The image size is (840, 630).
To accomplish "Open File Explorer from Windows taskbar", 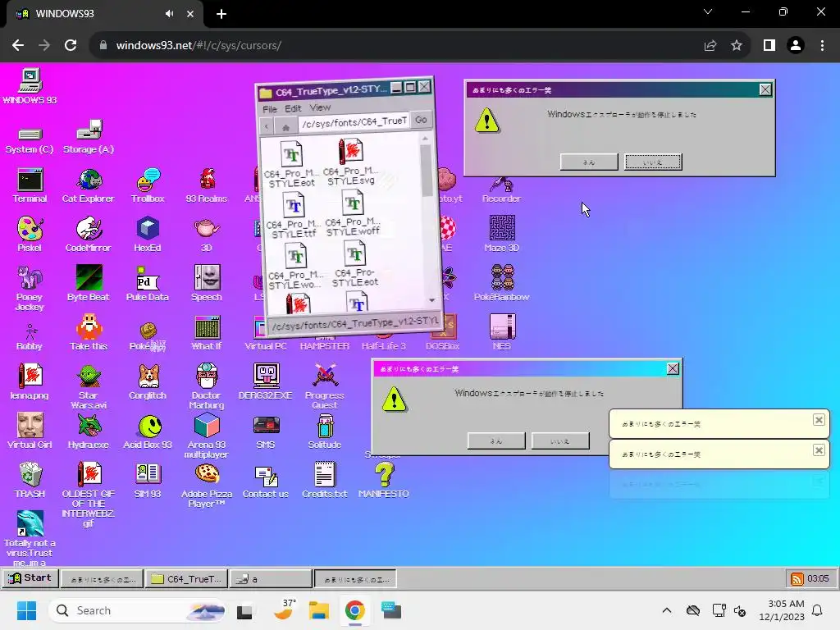I will click(x=319, y=610).
